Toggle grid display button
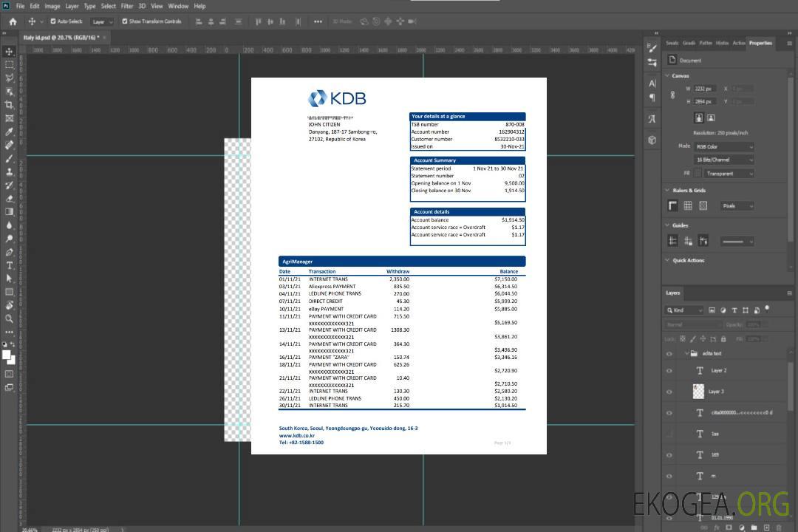Viewport: 798px width, 532px height. (x=688, y=205)
